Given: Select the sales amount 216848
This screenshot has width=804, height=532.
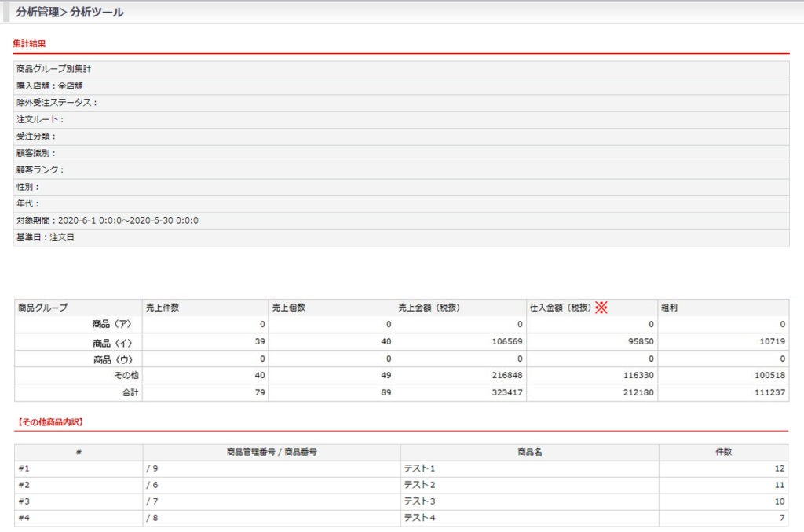Looking at the screenshot, I should [x=507, y=376].
